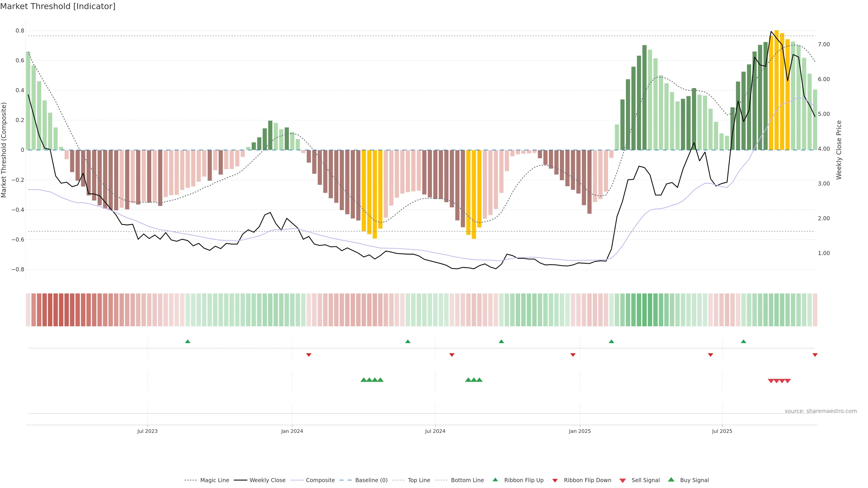Click the Market Threshold [Indicator] chart title
Viewport: 868px width, 488px height.
click(x=58, y=6)
